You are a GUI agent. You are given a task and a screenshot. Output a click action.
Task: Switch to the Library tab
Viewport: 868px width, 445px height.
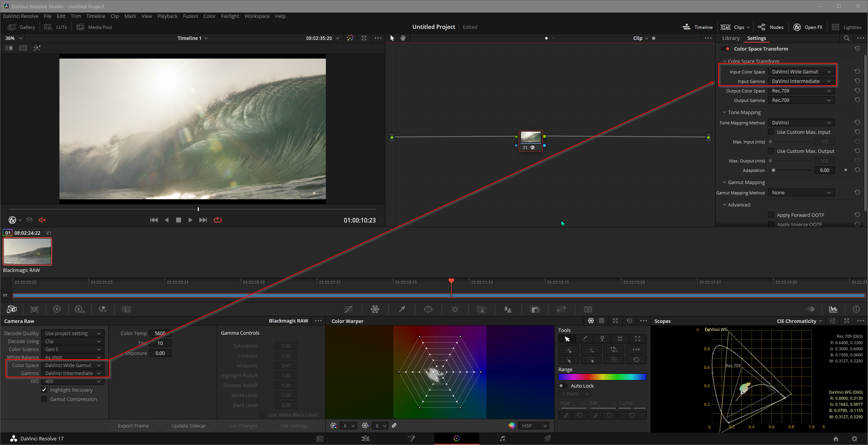tap(731, 38)
